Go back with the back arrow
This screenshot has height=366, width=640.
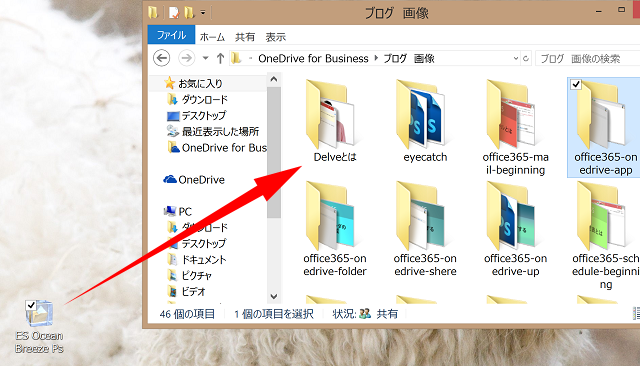click(162, 58)
